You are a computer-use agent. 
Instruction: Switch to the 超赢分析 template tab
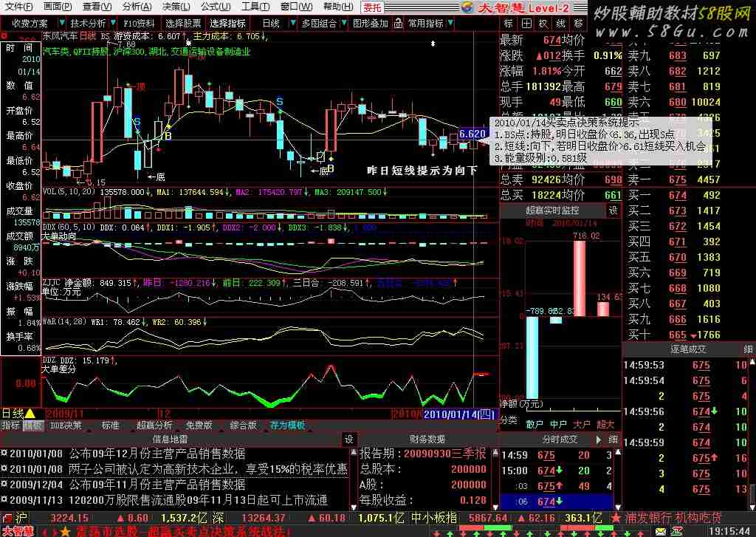pyautogui.click(x=154, y=425)
